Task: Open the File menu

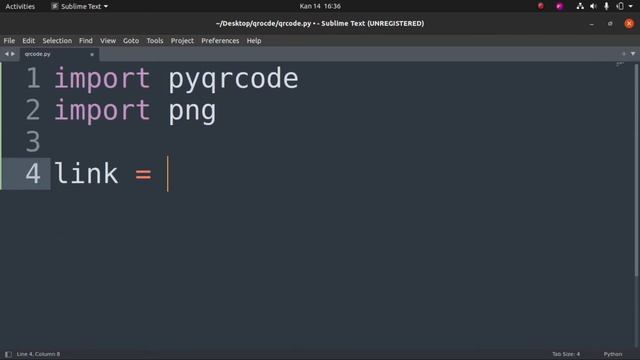Action: point(9,41)
